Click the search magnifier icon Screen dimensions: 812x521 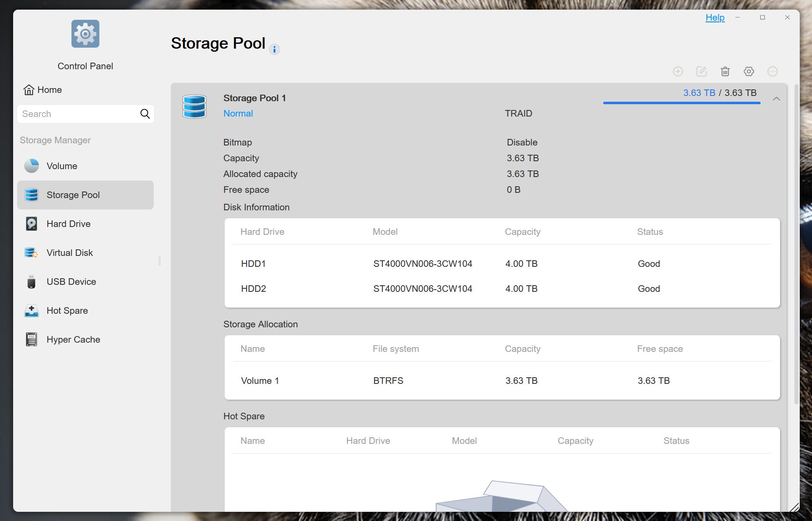pos(145,114)
